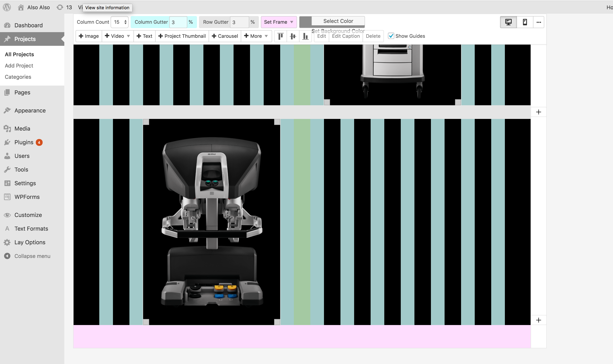Viewport: 613px width, 364px height.
Task: Align the selected element to the bottom
Action: click(x=305, y=36)
